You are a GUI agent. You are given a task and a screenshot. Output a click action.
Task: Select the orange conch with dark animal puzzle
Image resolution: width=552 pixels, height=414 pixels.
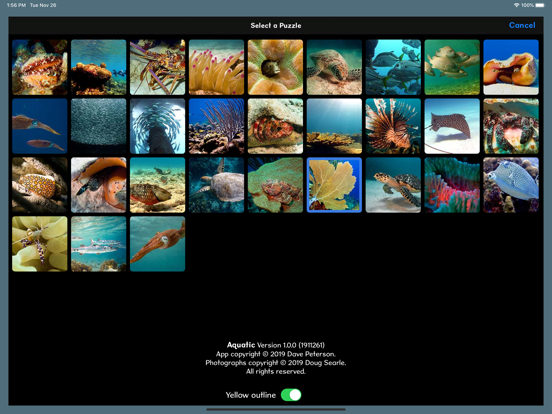point(99,185)
